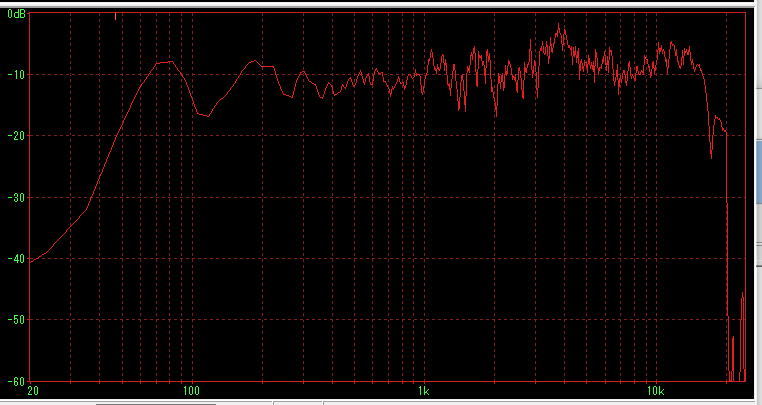Click the -30 level axis label
Screen dimensions: 762x405
click(16, 197)
